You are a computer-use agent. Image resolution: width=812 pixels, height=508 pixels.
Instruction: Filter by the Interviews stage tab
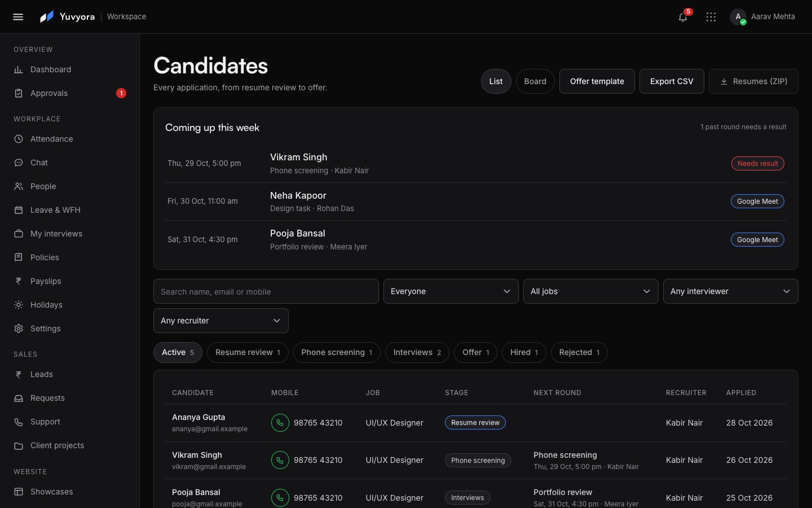417,352
